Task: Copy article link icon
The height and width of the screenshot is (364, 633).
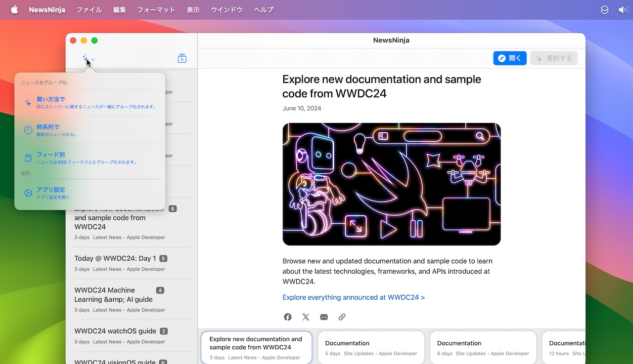Action: 342,317
